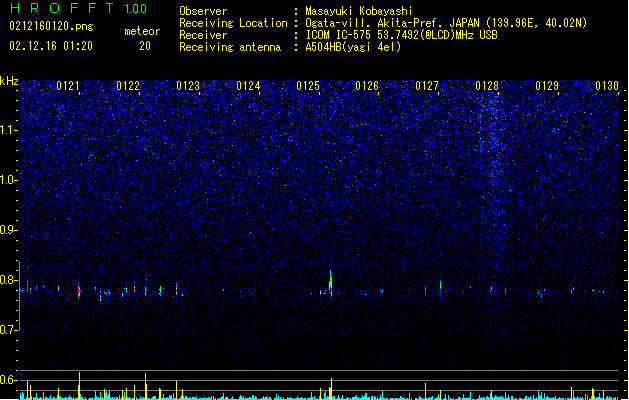Click the 'Observer' field label
This screenshot has width=629, height=400.
(x=203, y=11)
